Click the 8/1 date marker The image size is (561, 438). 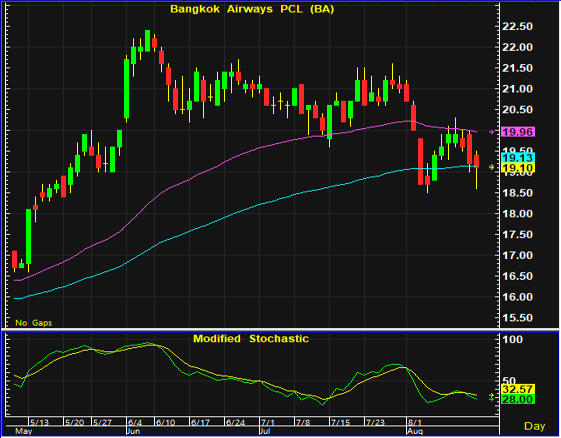(415, 422)
